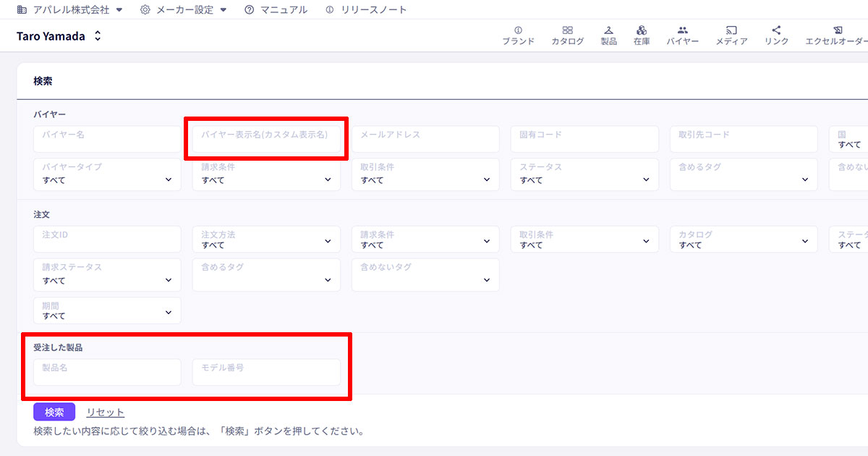Open the buyer section 取引条件 dropdown
This screenshot has width=868, height=456.
425,174
